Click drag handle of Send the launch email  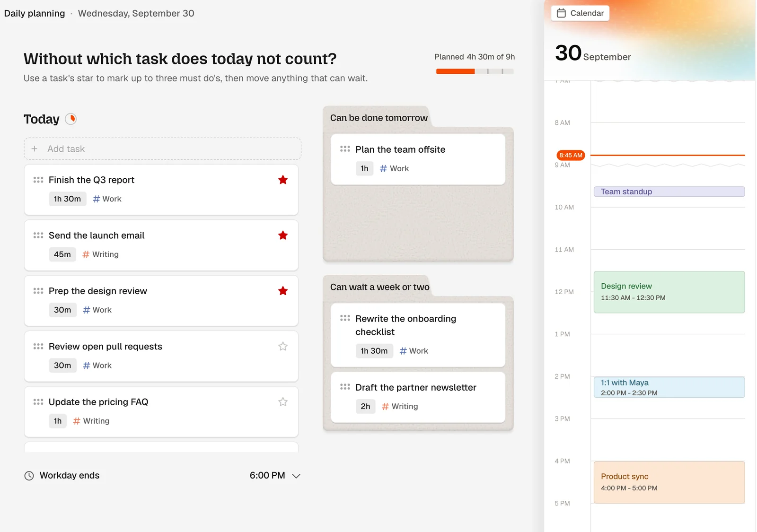pyautogui.click(x=38, y=235)
